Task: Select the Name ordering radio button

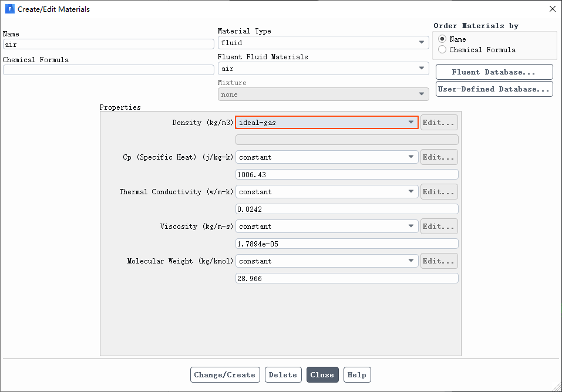Action: [442, 39]
